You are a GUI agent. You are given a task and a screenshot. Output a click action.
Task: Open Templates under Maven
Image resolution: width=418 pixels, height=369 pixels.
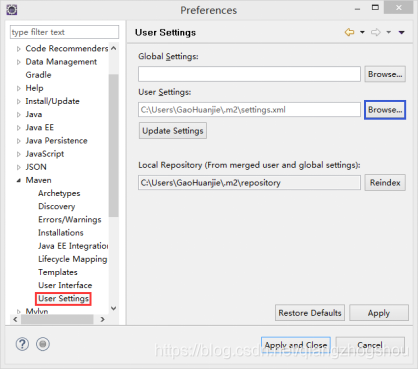(x=58, y=272)
